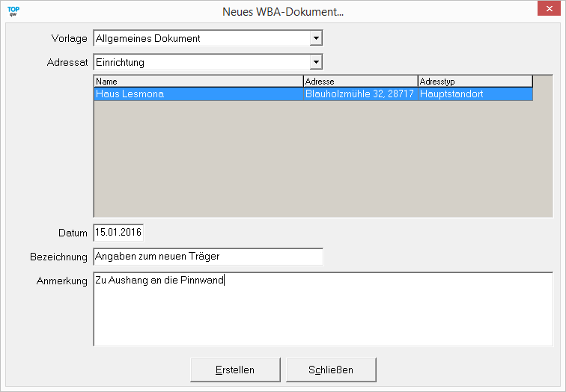This screenshot has width=566, height=392.
Task: Open the Vorlage dropdown arrow
Action: tap(316, 38)
